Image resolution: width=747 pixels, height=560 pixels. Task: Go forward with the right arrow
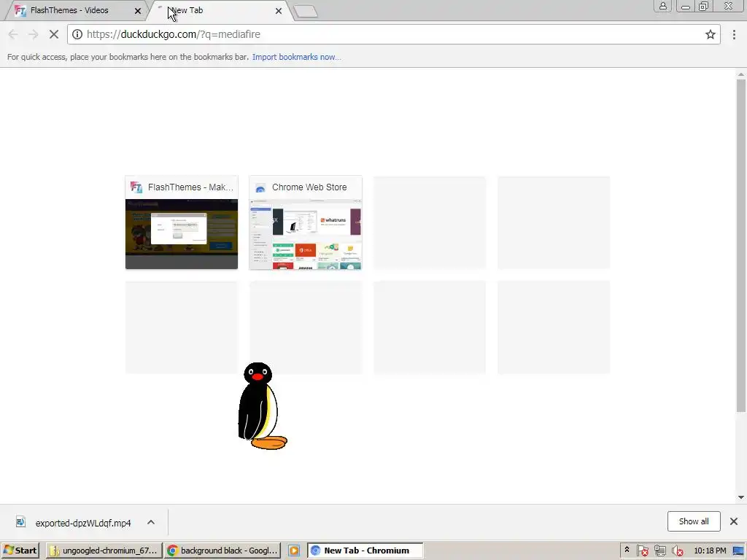click(x=33, y=34)
